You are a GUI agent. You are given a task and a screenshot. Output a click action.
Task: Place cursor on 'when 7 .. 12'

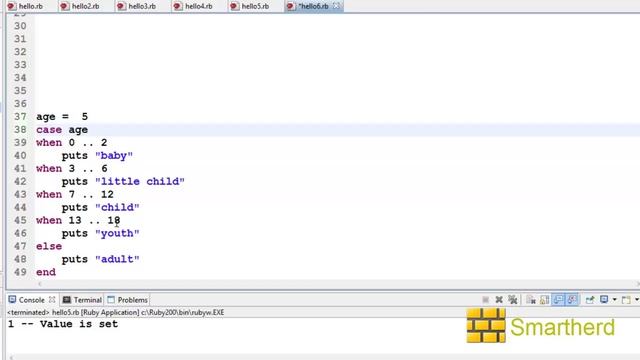coord(75,195)
